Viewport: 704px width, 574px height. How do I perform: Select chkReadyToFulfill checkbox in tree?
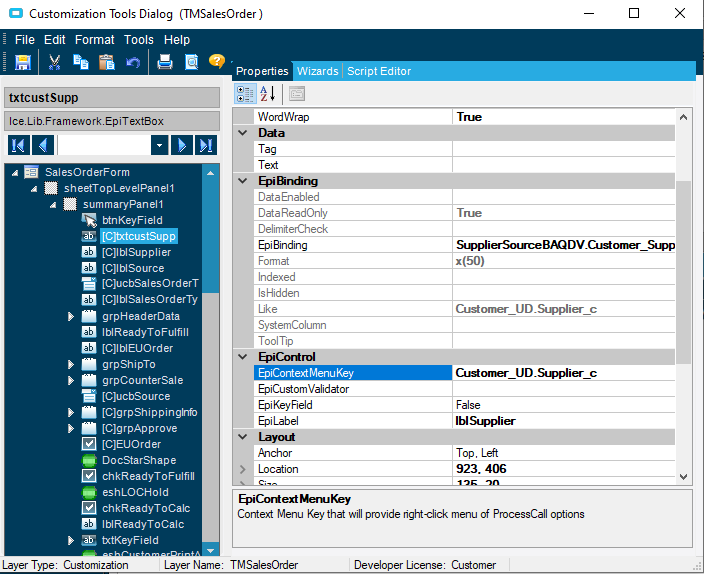pos(148,476)
